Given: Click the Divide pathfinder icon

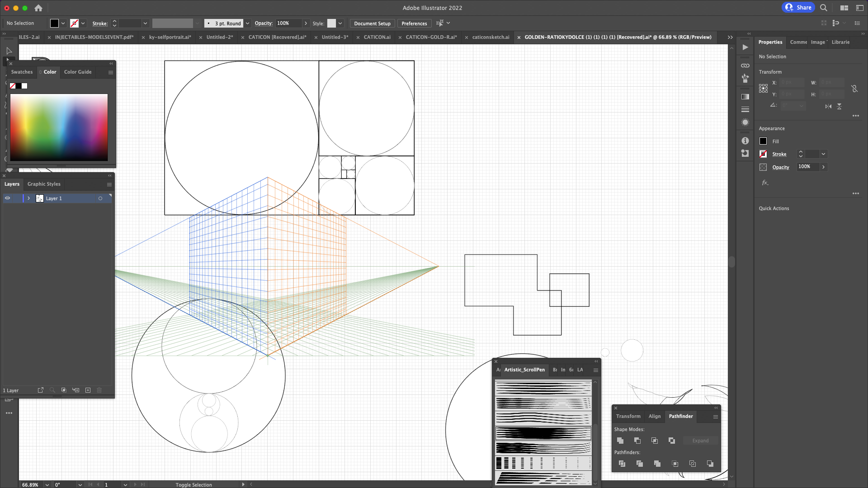Looking at the screenshot, I should 622,464.
